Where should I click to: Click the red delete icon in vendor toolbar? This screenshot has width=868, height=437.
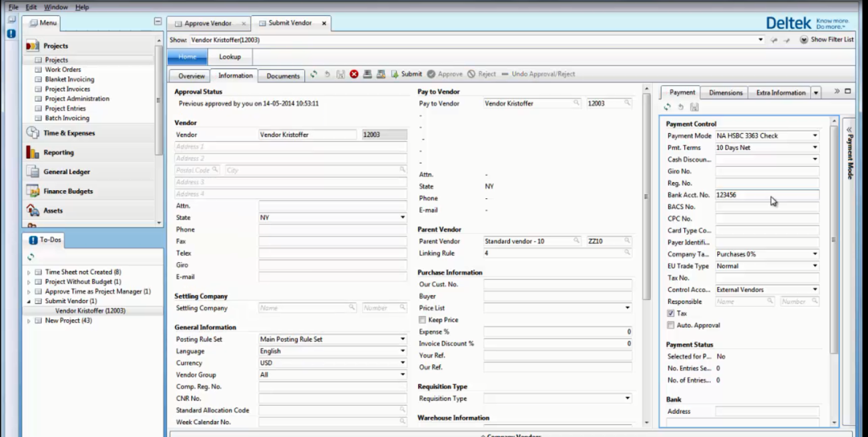coord(354,74)
